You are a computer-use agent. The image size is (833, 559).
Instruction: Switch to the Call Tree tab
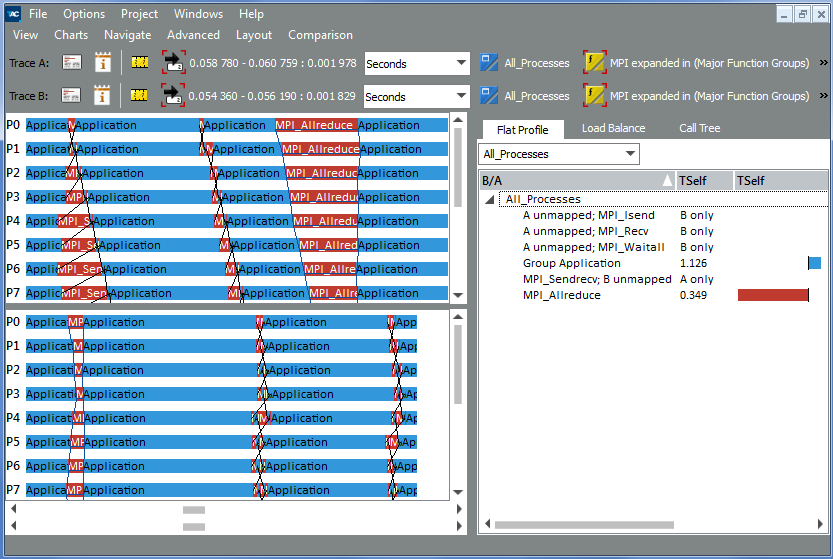(700, 128)
